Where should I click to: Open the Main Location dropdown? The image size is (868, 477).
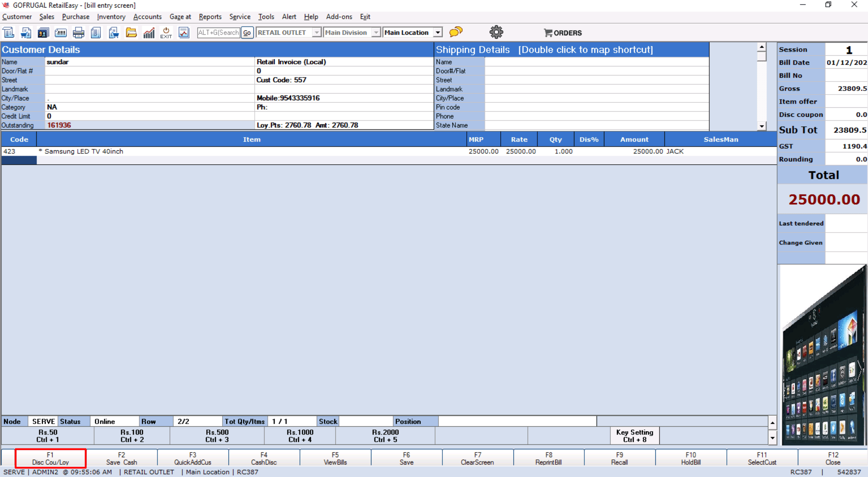click(x=437, y=33)
